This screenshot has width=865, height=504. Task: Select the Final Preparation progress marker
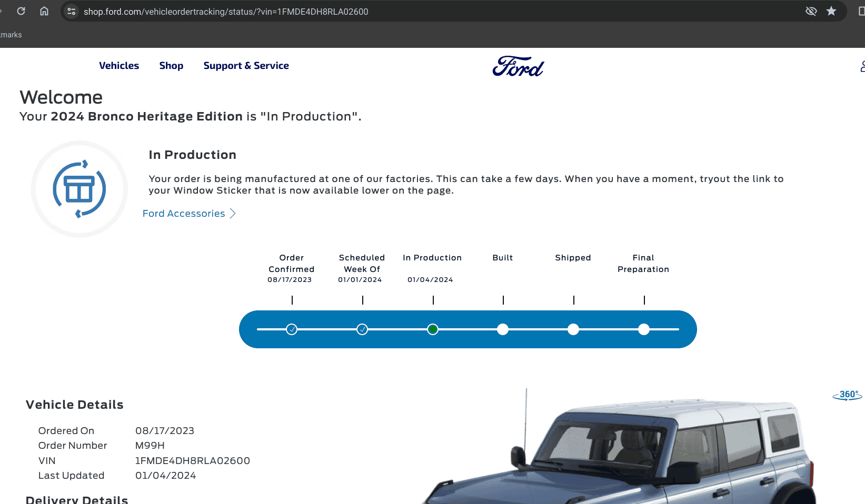tap(644, 329)
